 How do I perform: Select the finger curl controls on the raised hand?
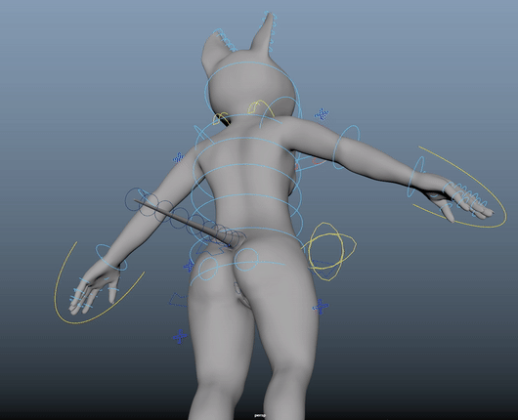466,198
